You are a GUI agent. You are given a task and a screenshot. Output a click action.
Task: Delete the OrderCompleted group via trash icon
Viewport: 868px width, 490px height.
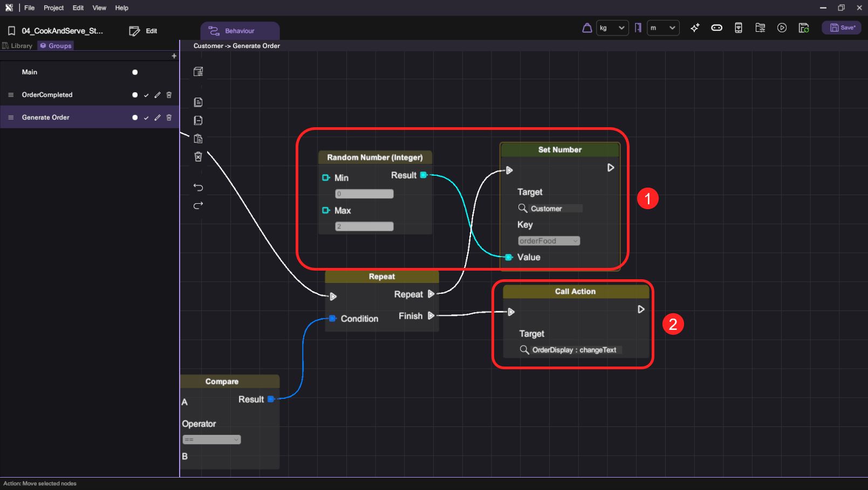pyautogui.click(x=169, y=95)
